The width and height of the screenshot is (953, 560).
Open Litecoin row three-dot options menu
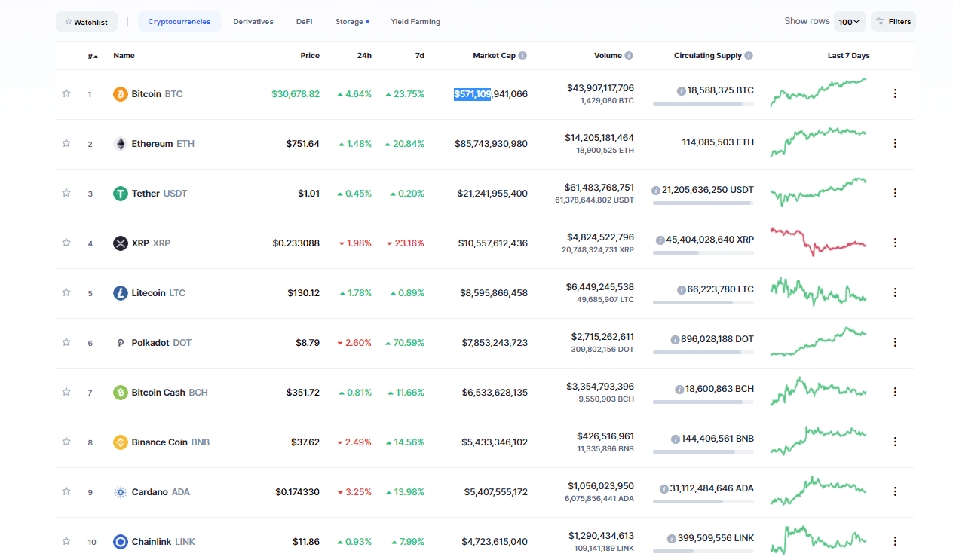[895, 292]
